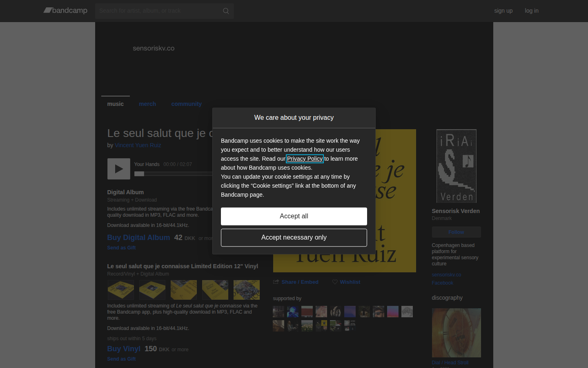Open fifth supporter avatar in top row
This screenshot has width=588, height=368.
coord(336,312)
